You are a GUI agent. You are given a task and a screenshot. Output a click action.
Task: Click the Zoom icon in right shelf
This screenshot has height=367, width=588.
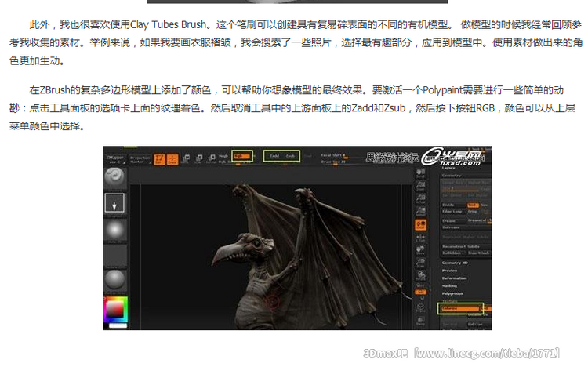[x=420, y=186]
